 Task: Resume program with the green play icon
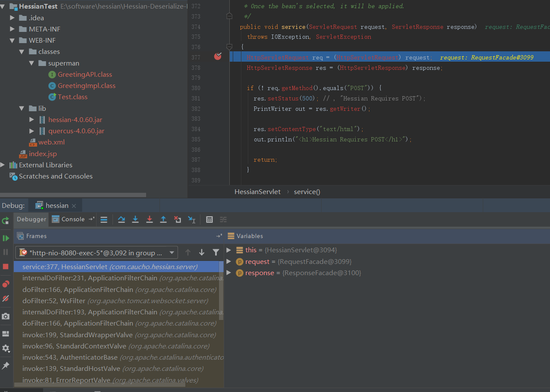click(x=6, y=238)
